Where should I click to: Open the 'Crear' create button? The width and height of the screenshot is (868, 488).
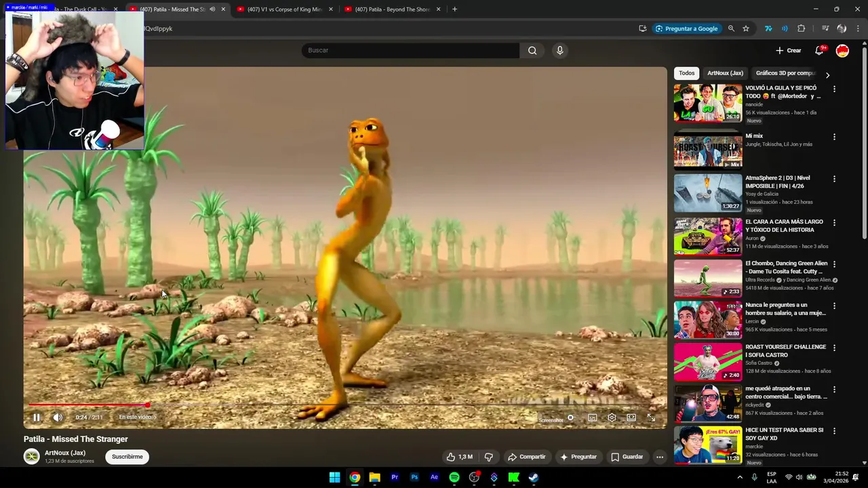(x=789, y=50)
